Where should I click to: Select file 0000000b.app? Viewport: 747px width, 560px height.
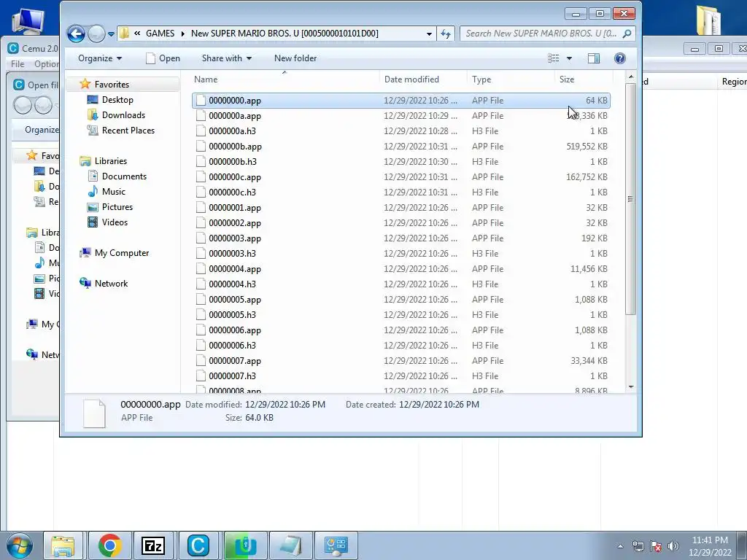pos(401,146)
